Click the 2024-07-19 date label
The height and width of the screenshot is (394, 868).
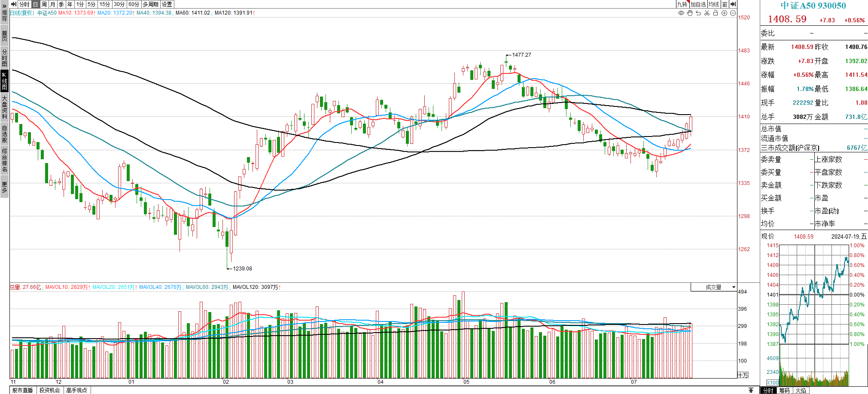point(849,236)
